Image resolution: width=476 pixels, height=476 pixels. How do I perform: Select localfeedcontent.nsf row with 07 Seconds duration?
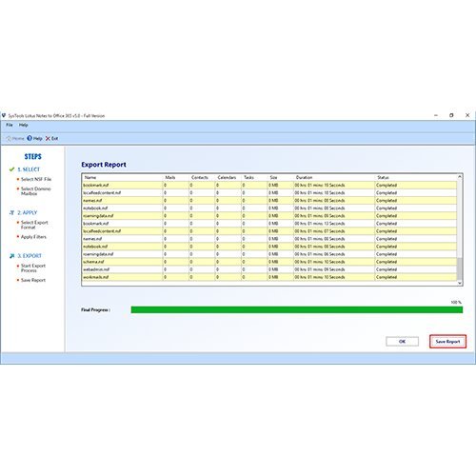click(269, 231)
